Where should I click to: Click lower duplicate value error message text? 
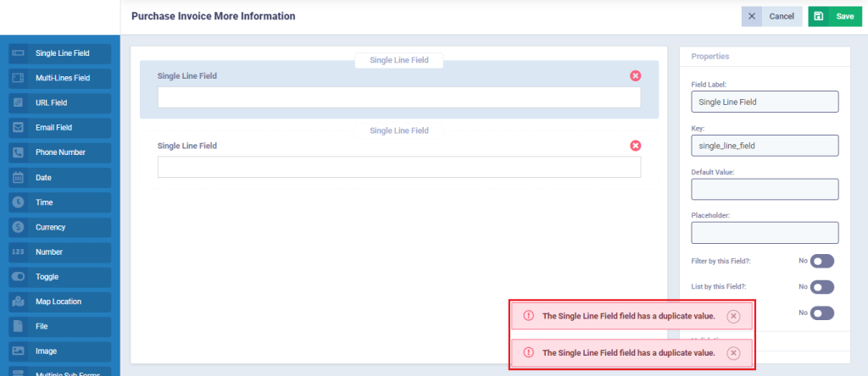[628, 353]
